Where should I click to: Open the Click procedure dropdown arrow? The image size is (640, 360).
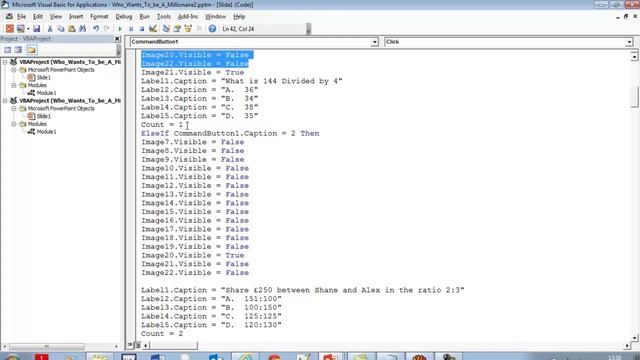tap(629, 42)
